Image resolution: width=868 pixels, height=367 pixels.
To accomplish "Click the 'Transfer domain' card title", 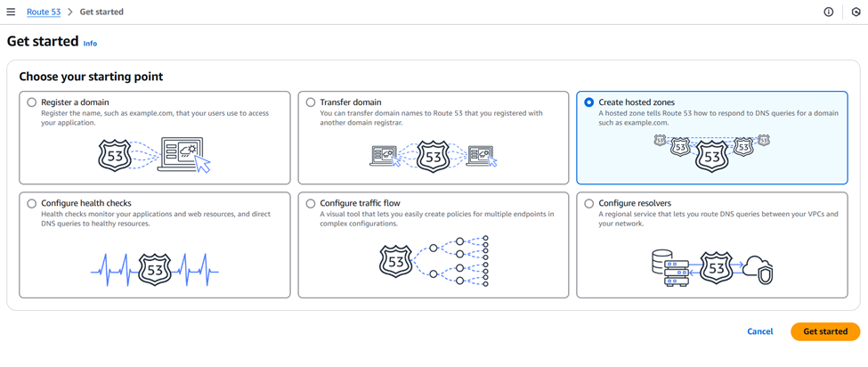I will [351, 102].
